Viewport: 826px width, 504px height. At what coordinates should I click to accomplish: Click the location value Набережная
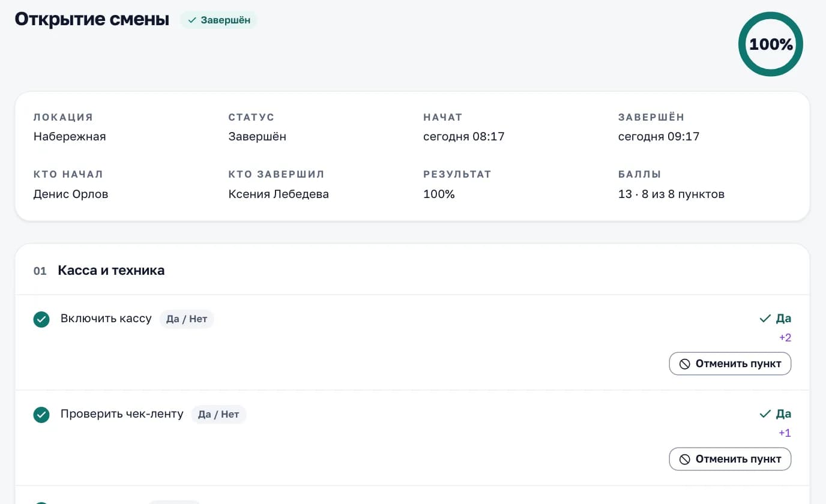[70, 136]
